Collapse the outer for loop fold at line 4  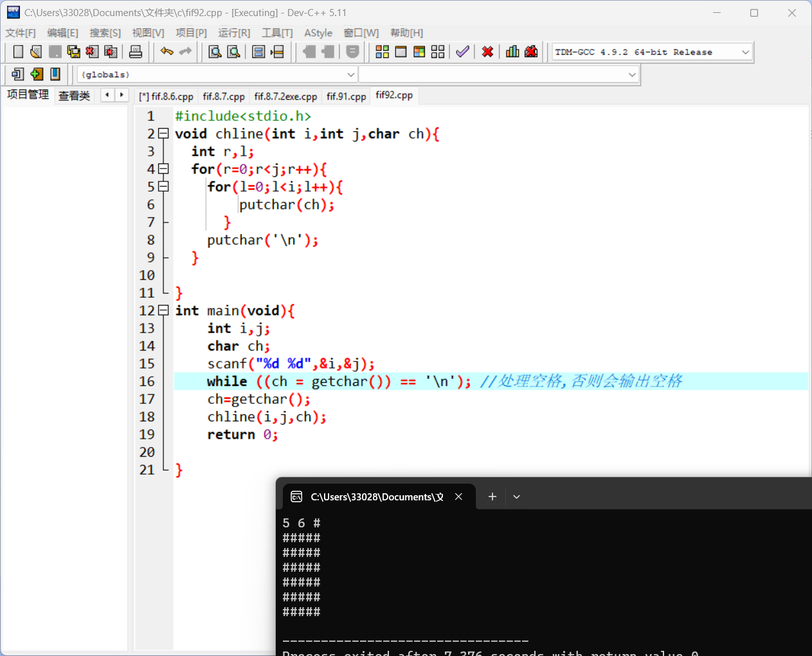tap(163, 169)
